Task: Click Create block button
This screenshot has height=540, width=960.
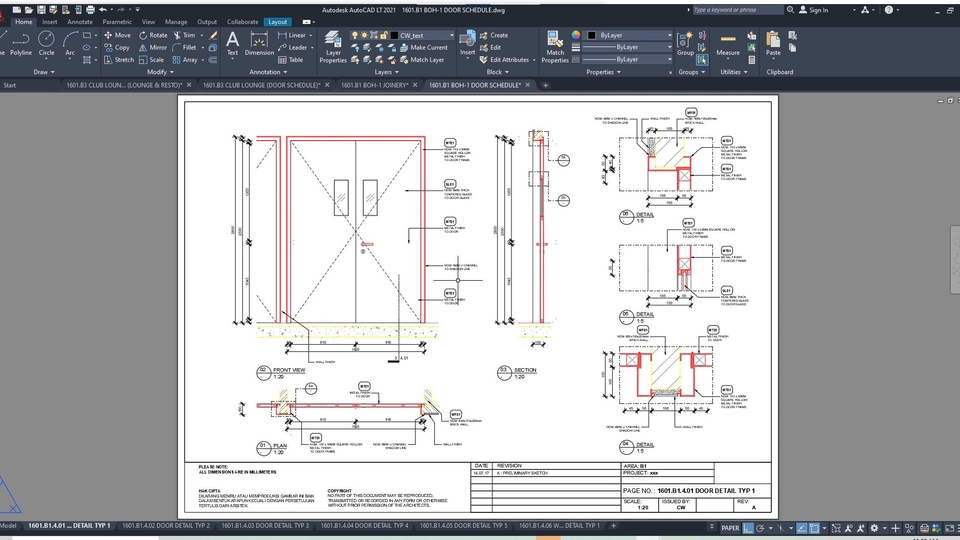Action: tap(493, 36)
